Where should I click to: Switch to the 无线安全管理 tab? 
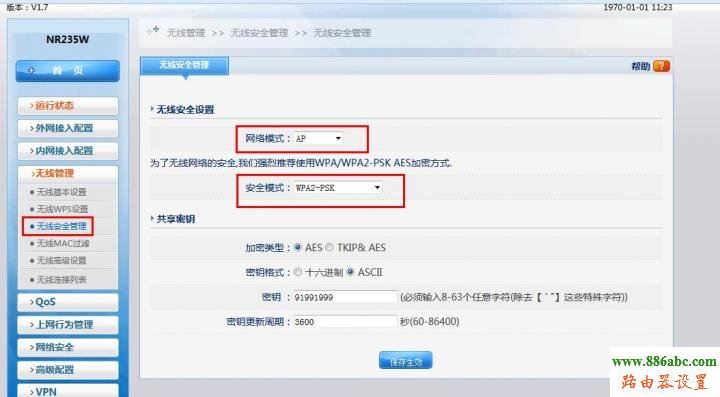pos(184,65)
